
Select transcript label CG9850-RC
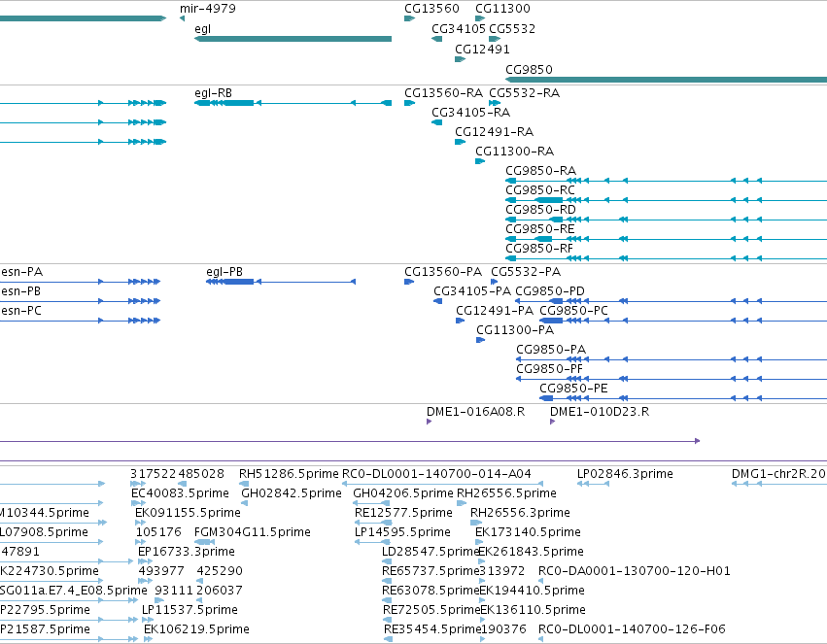(x=540, y=190)
